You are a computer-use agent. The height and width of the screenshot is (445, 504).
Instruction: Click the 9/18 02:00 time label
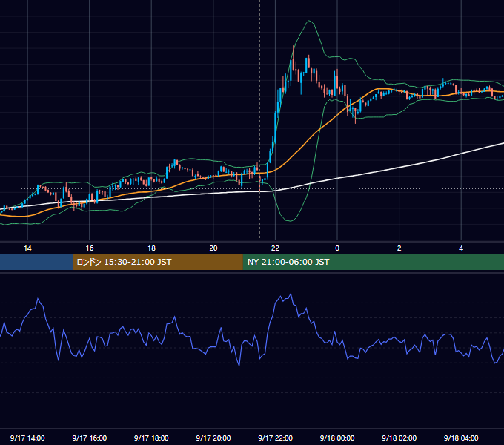pyautogui.click(x=399, y=438)
